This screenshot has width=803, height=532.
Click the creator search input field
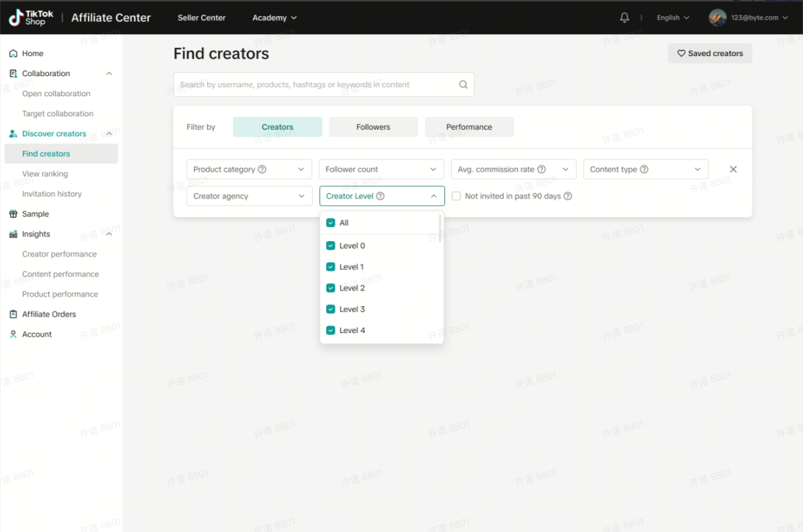(x=317, y=85)
